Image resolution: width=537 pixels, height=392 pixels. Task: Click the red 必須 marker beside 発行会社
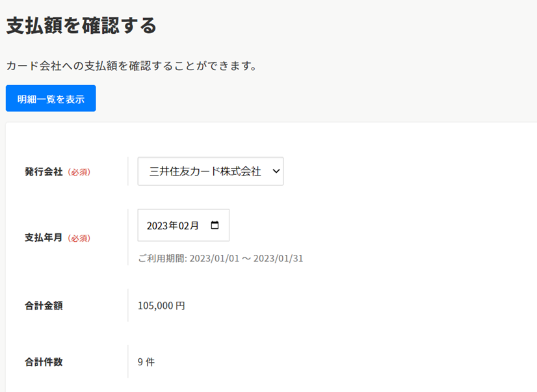point(79,173)
